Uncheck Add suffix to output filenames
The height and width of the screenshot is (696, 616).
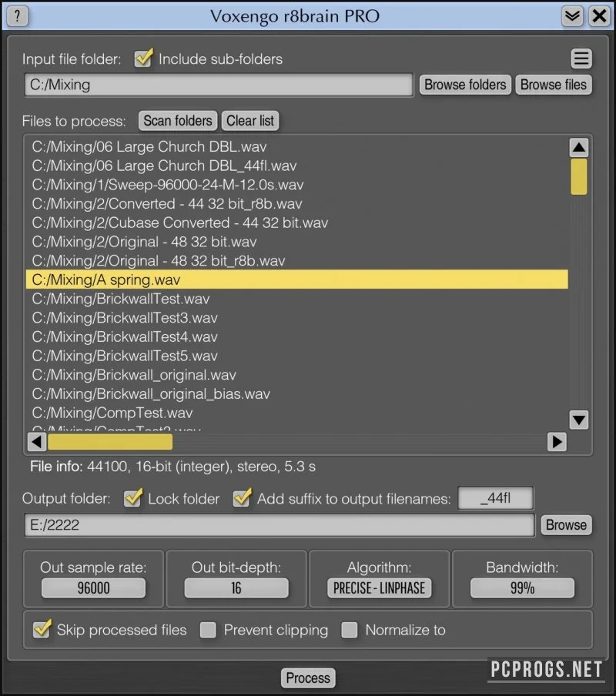coord(243,498)
